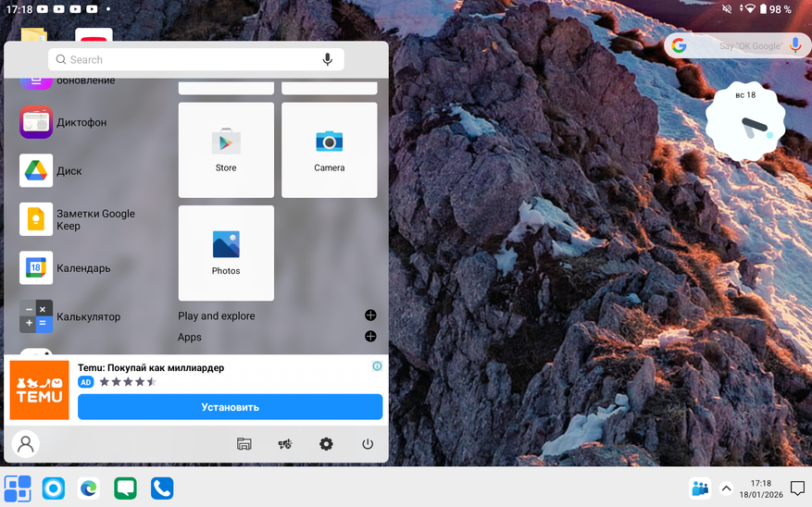Toggle the start menu button on taskbar
812x507 pixels.
click(18, 488)
